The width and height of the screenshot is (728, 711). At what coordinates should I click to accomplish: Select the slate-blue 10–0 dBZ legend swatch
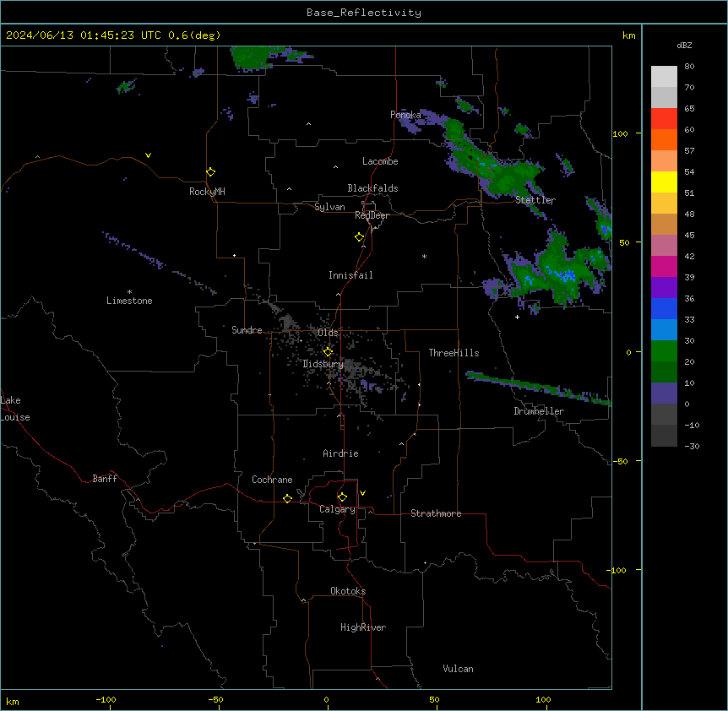point(664,393)
